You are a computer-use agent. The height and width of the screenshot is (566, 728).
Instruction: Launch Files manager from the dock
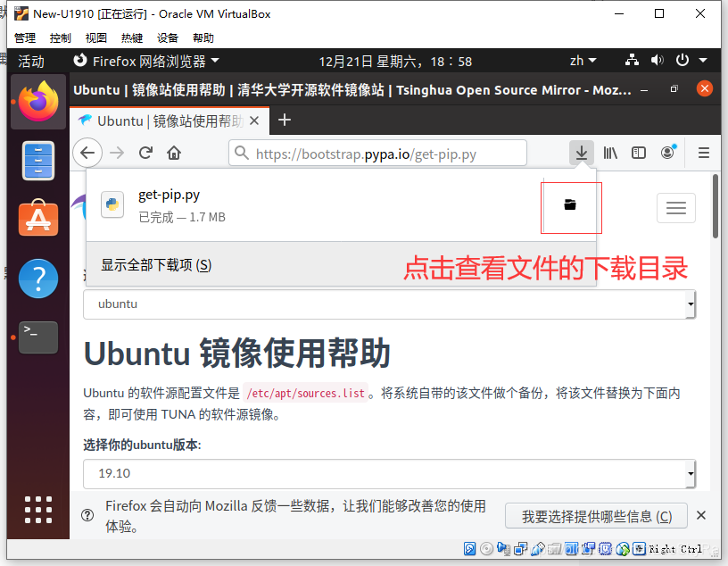(38, 161)
